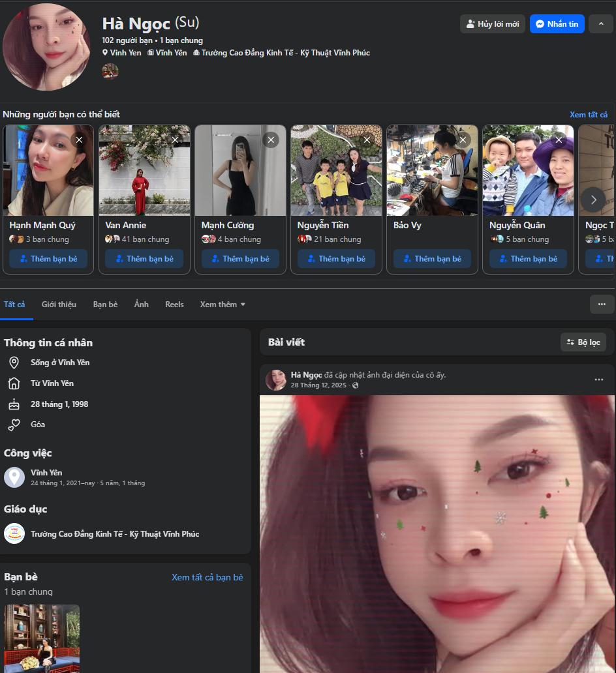Select the birthday 28 tháng 1, 1998
The width and height of the screenshot is (616, 673).
point(59,404)
